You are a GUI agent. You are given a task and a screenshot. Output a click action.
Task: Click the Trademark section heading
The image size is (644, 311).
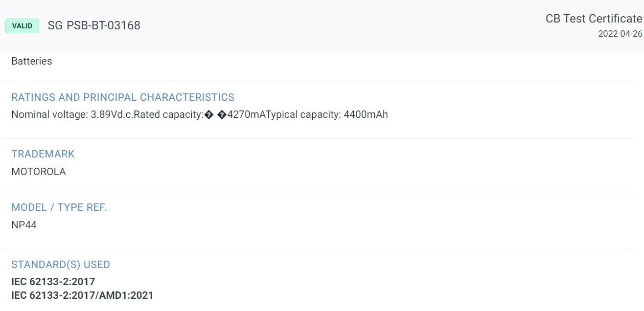click(x=43, y=154)
